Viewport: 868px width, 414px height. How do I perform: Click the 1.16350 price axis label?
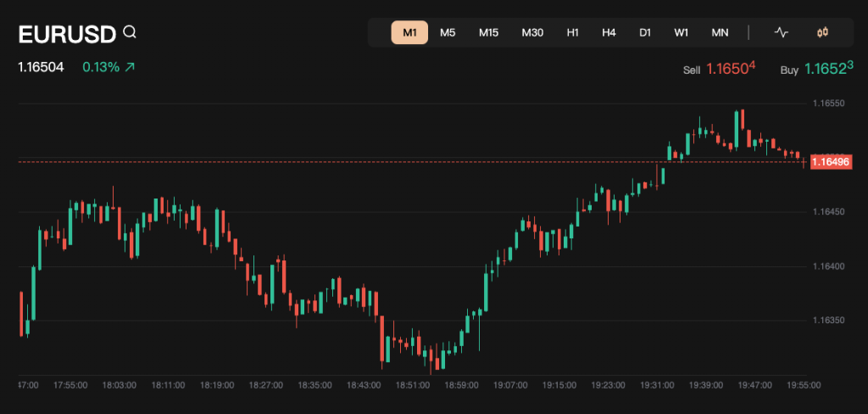pyautogui.click(x=829, y=321)
